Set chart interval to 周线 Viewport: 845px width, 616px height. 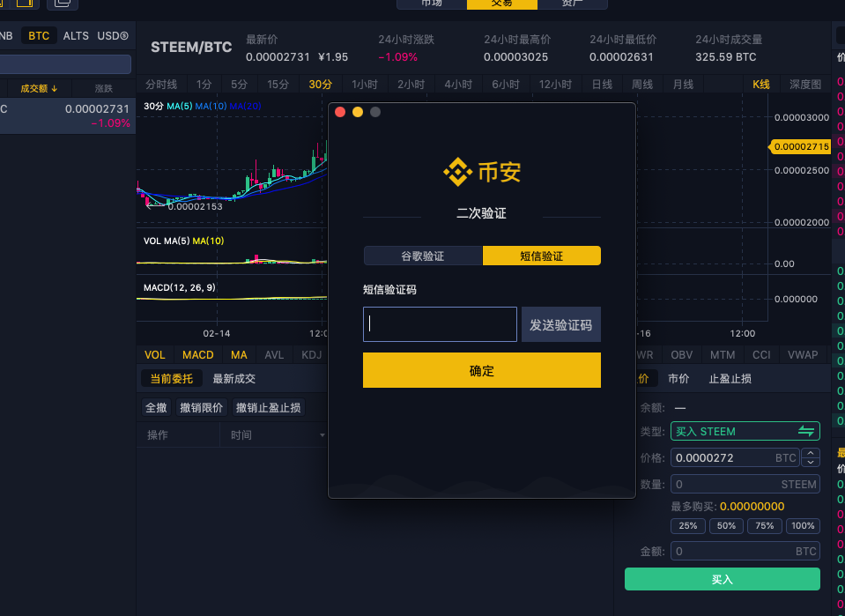(x=641, y=85)
